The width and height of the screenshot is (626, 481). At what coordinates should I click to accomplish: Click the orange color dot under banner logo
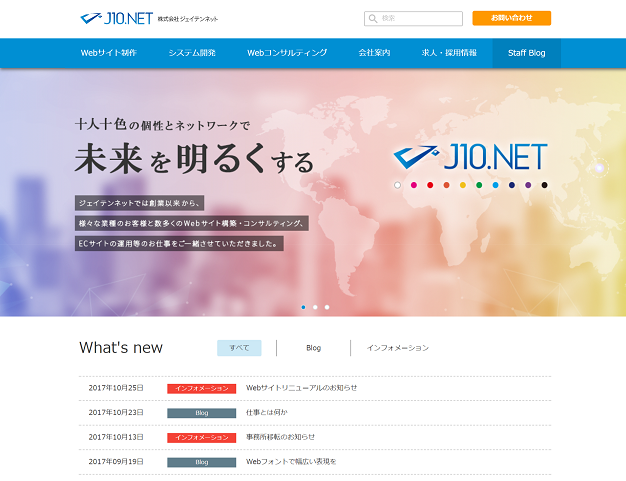pos(446,185)
